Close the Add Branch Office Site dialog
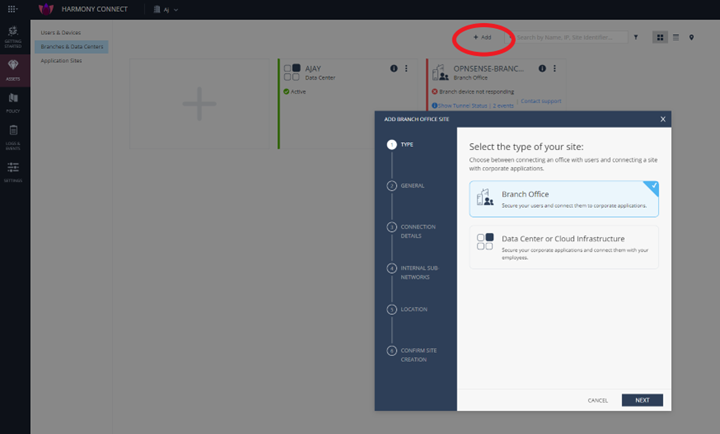The width and height of the screenshot is (720, 434). click(x=663, y=119)
